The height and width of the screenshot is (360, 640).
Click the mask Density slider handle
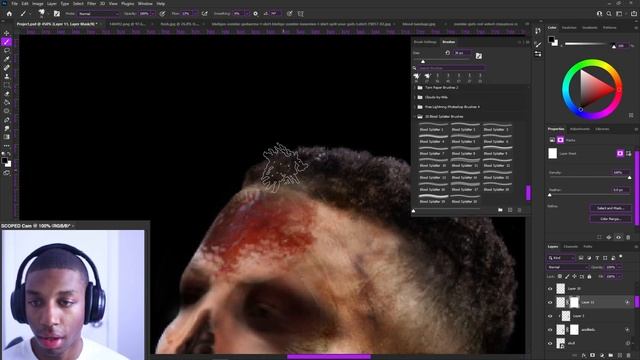click(x=629, y=178)
